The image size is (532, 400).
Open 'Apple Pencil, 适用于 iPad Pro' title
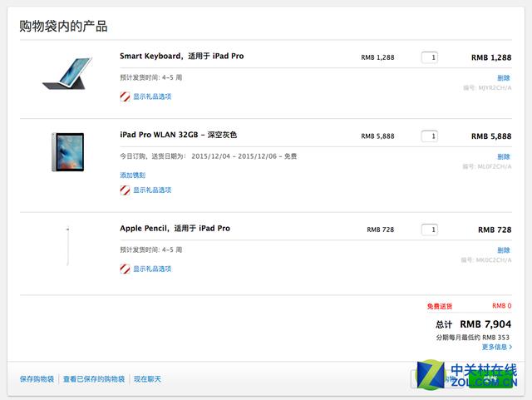point(175,228)
